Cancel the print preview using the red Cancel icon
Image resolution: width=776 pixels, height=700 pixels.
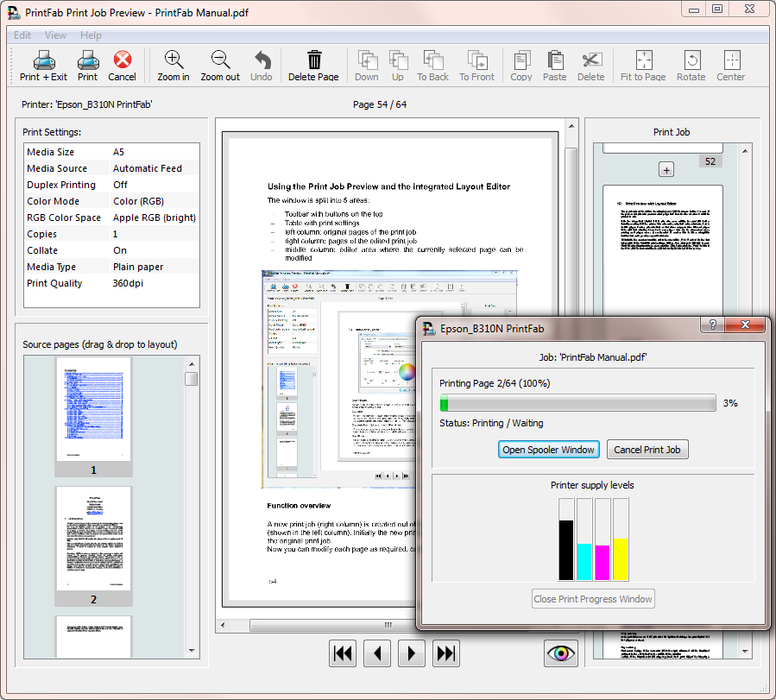click(x=122, y=65)
